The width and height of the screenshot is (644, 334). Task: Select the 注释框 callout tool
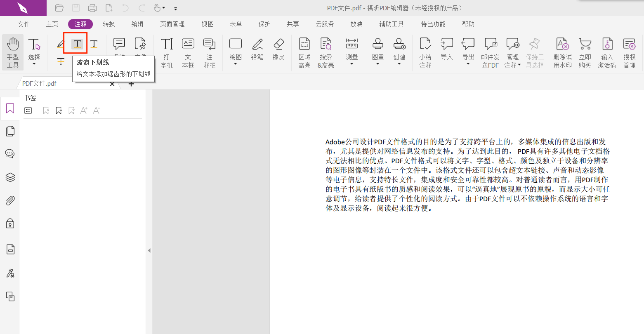pos(210,53)
